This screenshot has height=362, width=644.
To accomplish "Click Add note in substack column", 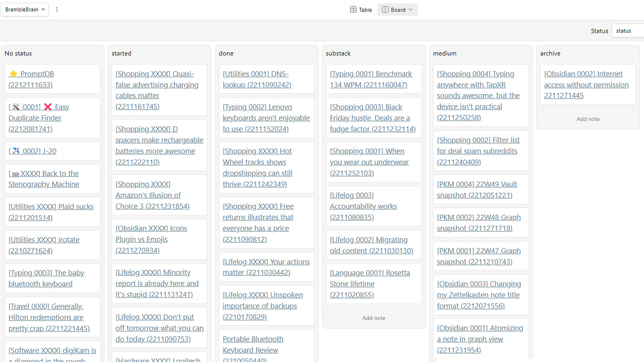I will 374,318.
